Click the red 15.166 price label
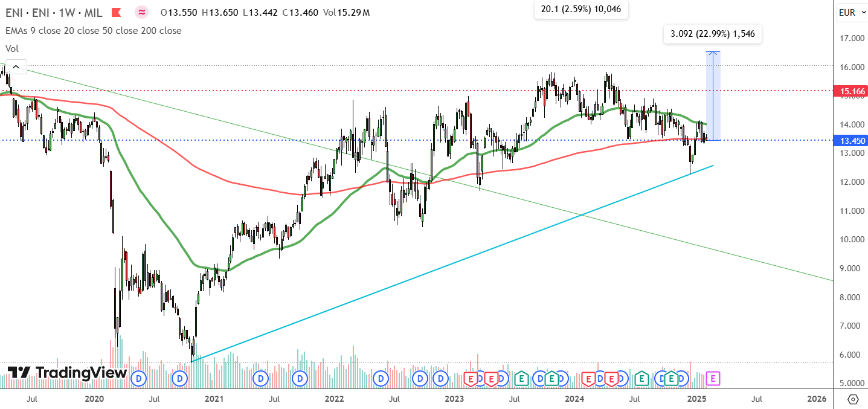 point(850,91)
